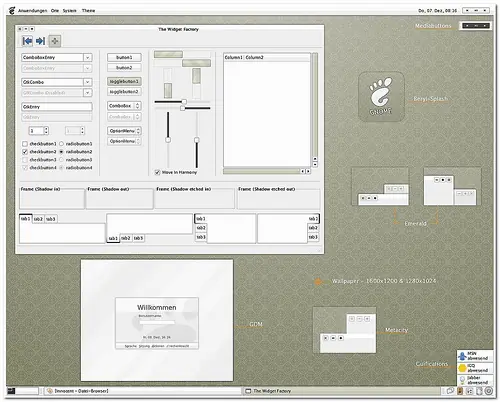Click the ICQ abwesend status icon
This screenshot has width=500, height=402.
click(x=462, y=368)
